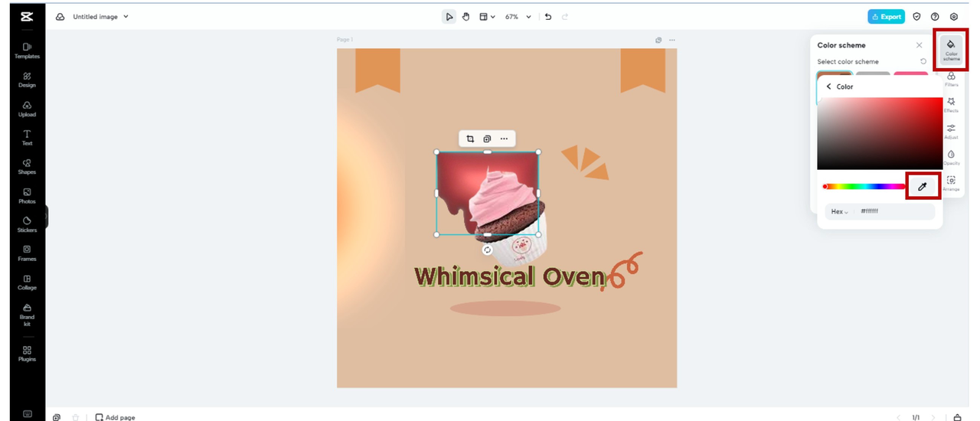
Task: Undo the last action
Action: pyautogui.click(x=548, y=17)
